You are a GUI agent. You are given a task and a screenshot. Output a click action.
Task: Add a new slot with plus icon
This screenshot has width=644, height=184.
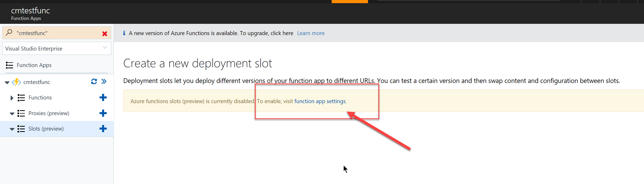(103, 129)
